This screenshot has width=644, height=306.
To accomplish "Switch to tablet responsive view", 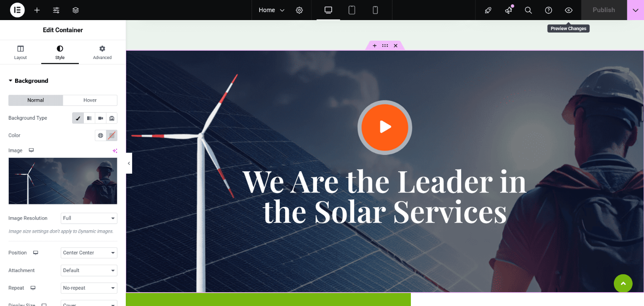I will 352,10.
